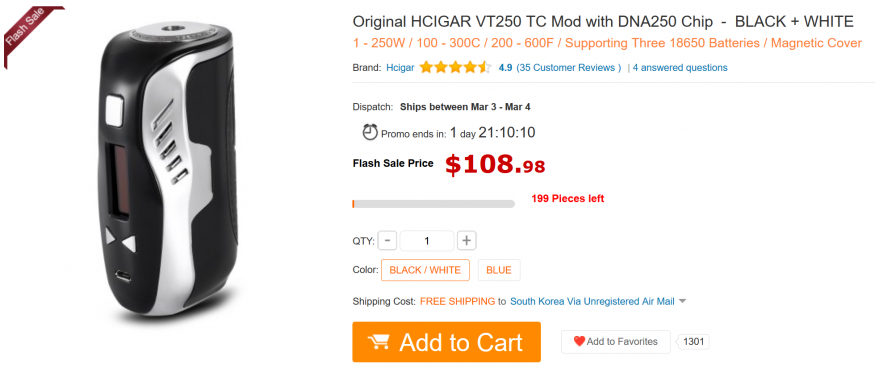
Task: Open the 35 Customer Reviews link
Action: (x=569, y=68)
